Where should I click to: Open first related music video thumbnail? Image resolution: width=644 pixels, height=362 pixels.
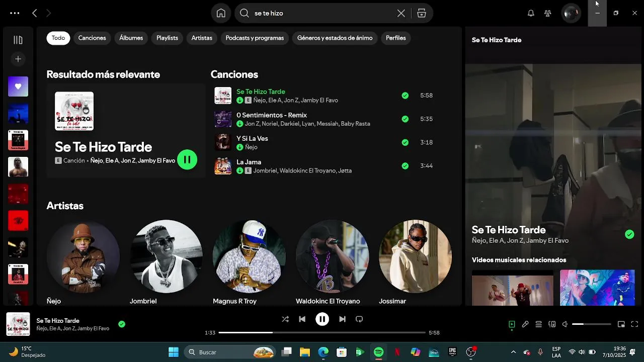pyautogui.click(x=513, y=288)
